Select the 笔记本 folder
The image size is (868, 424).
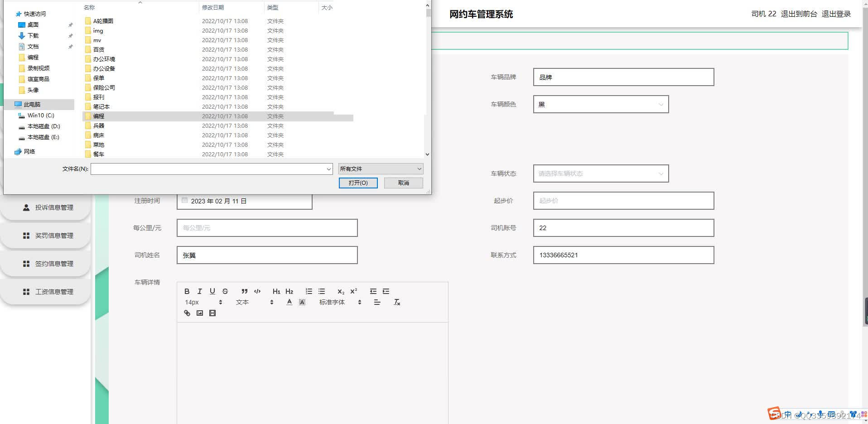pos(101,106)
